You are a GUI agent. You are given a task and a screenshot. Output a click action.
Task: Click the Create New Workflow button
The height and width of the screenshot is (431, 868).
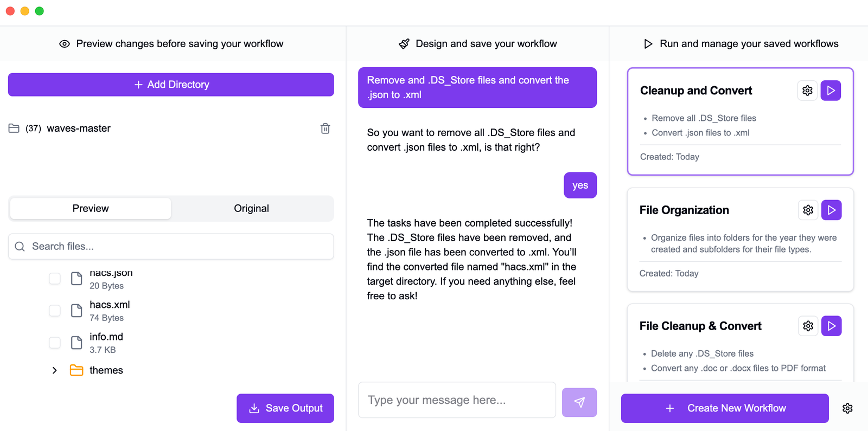click(x=725, y=408)
